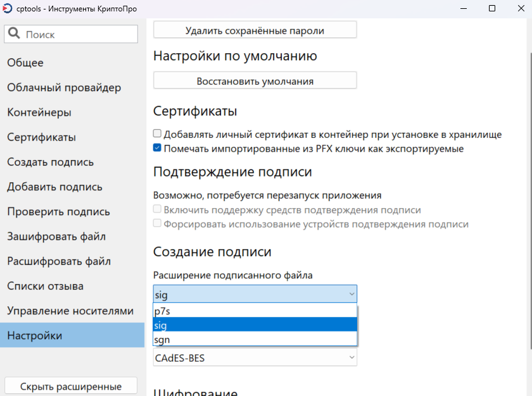Open Проверить подпись page
This screenshot has height=396, width=532.
(72, 212)
